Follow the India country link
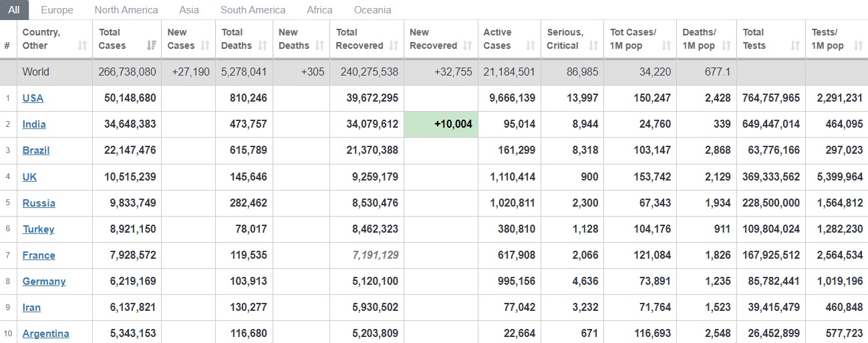Image resolution: width=868 pixels, height=343 pixels. tap(34, 124)
